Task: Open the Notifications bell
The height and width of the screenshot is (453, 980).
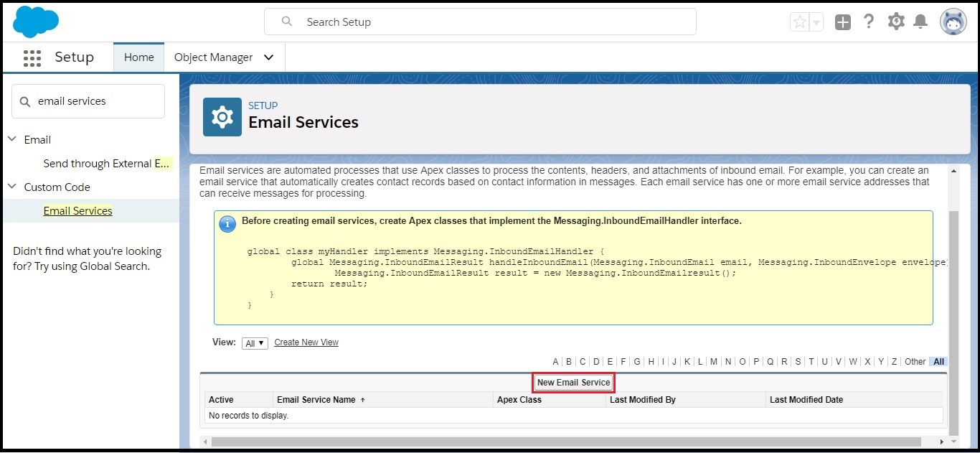Action: pos(920,22)
